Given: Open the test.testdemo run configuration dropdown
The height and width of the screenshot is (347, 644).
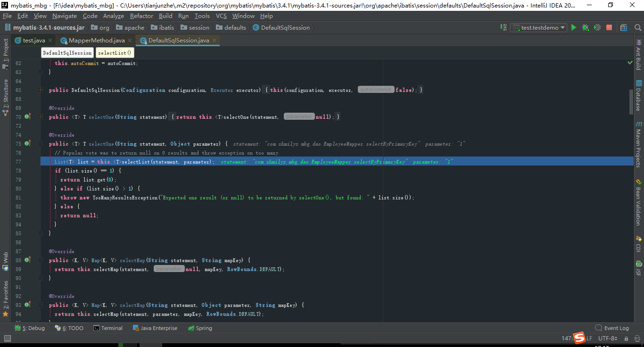Looking at the screenshot, I should (x=538, y=27).
